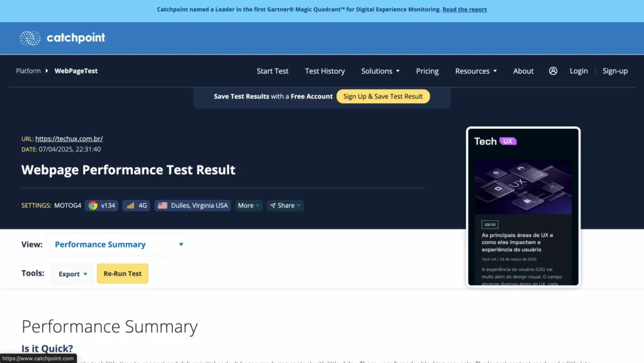Click the breadcrumb arrow after Platform
Image resolution: width=644 pixels, height=363 pixels.
47,70
